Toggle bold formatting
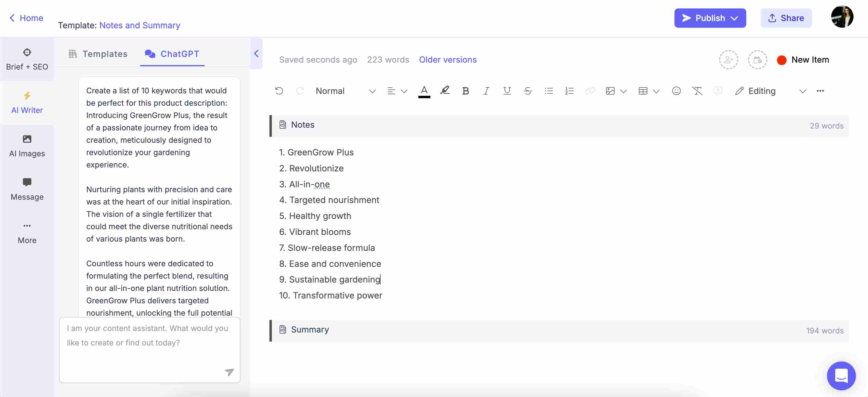Image resolution: width=868 pixels, height=397 pixels. pos(465,91)
